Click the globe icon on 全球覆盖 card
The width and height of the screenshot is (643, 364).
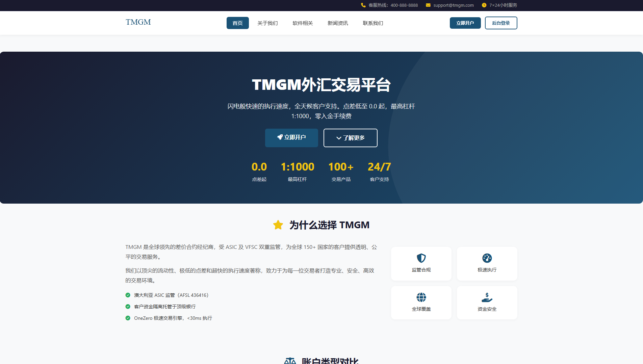pyautogui.click(x=421, y=297)
